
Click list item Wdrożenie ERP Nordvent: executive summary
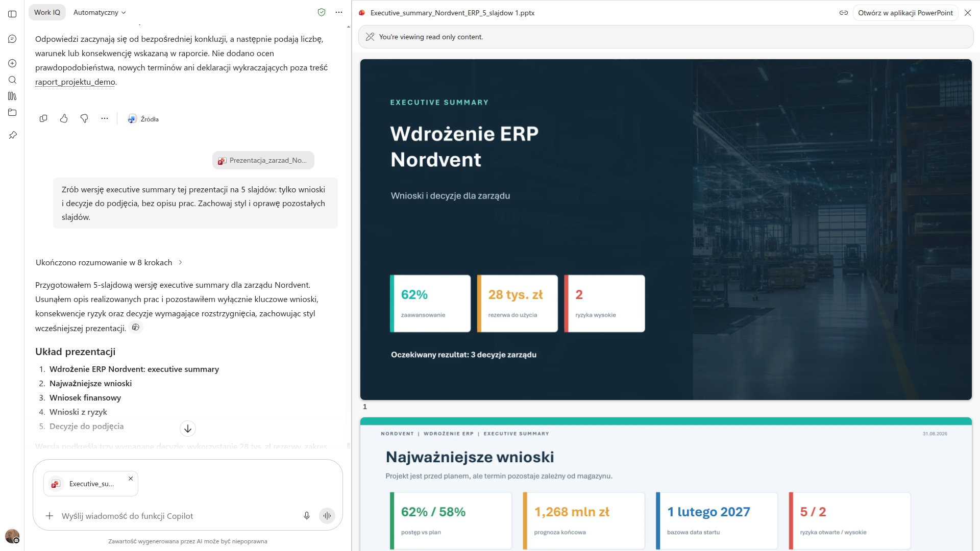tap(134, 369)
